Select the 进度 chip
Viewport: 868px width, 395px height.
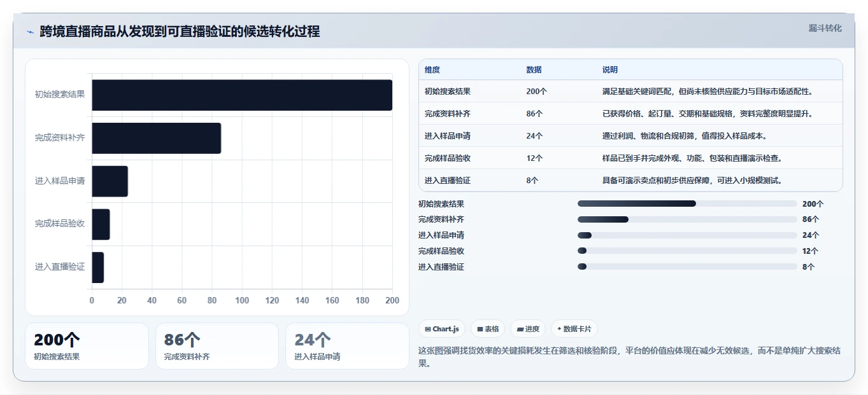(x=528, y=329)
